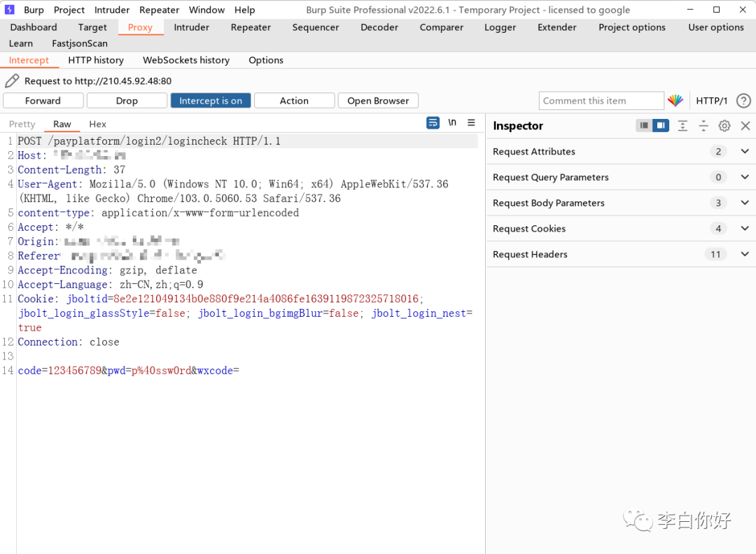Open the WebSockets history sub-tab
Screen dimensions: 756x554
[186, 60]
